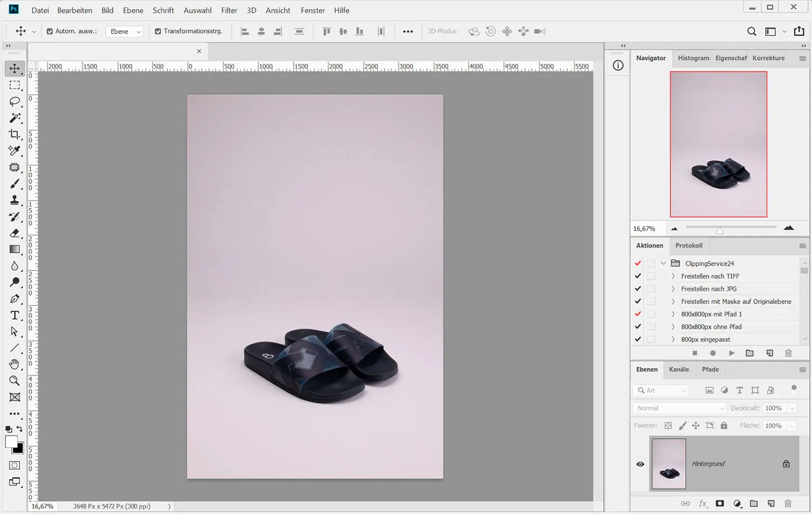Select the Hand tool
The height and width of the screenshot is (514, 812).
tap(15, 364)
